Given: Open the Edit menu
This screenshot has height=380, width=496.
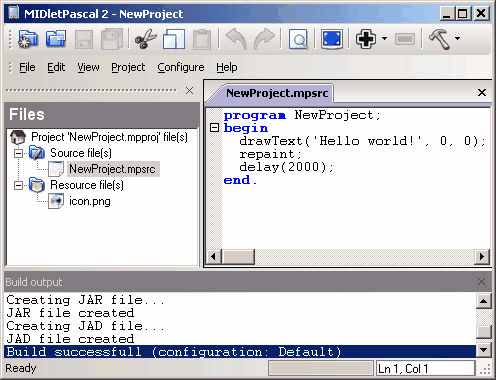Looking at the screenshot, I should click(x=56, y=67).
